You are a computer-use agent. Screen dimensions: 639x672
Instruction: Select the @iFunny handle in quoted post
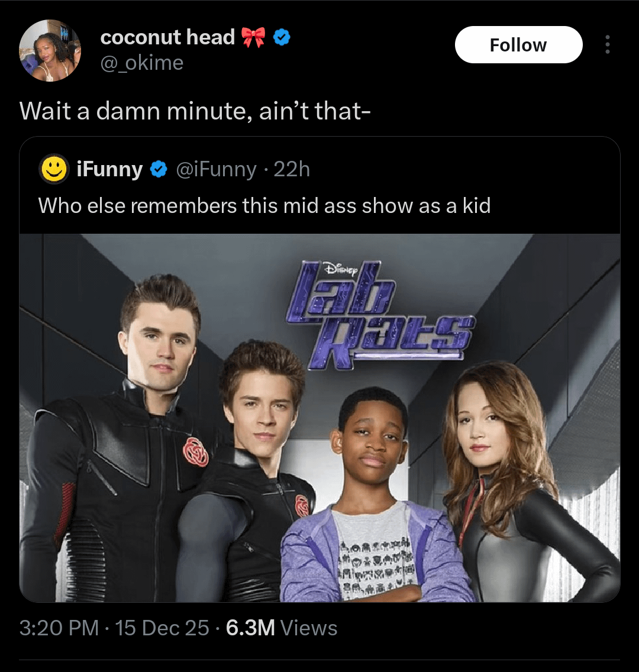(215, 170)
